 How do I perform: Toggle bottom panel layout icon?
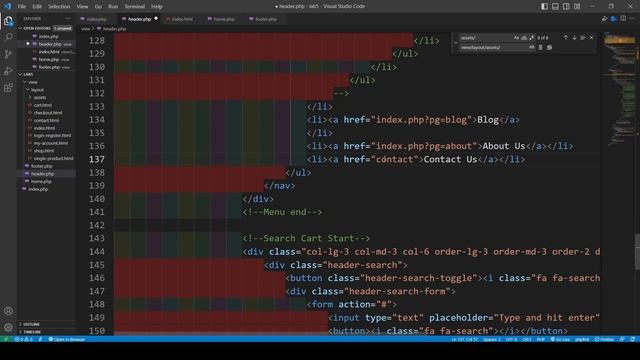point(555,6)
